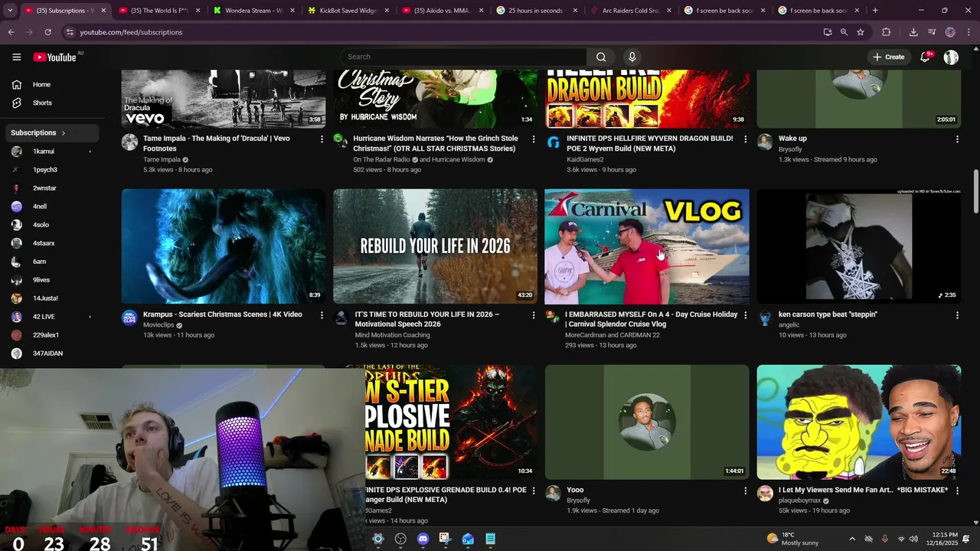Open options for the Hurricane Wisdom video

[x=534, y=139]
